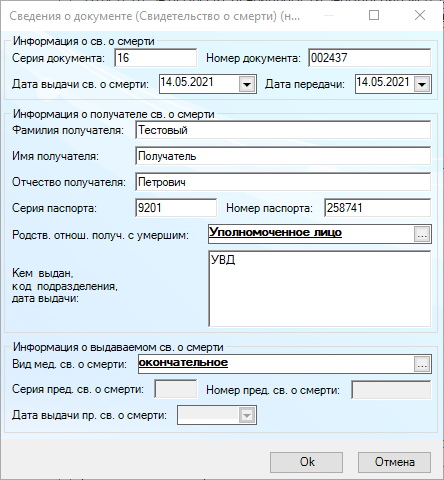Click the Номер паспорта field
This screenshot has height=480, width=444.
point(378,208)
